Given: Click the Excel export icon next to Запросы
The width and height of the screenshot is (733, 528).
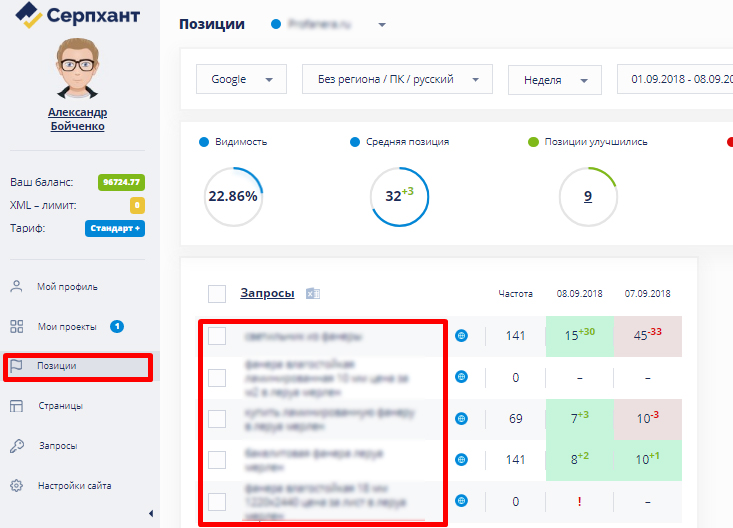Looking at the screenshot, I should (312, 294).
